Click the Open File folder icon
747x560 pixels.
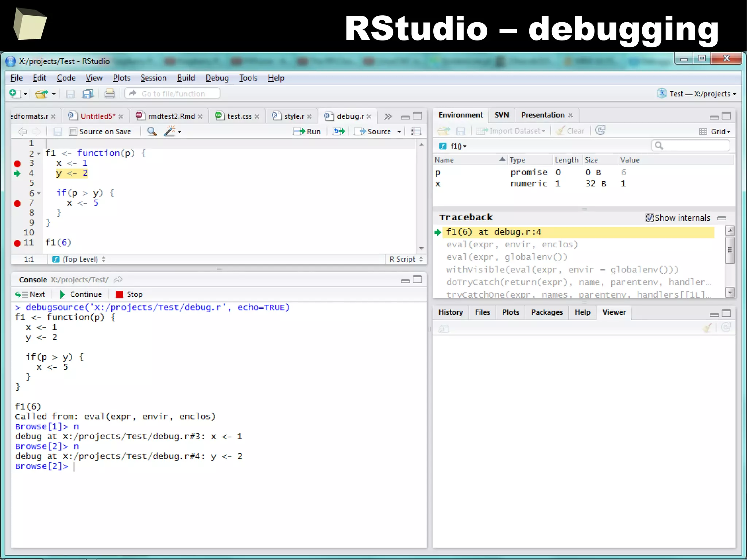(x=42, y=94)
